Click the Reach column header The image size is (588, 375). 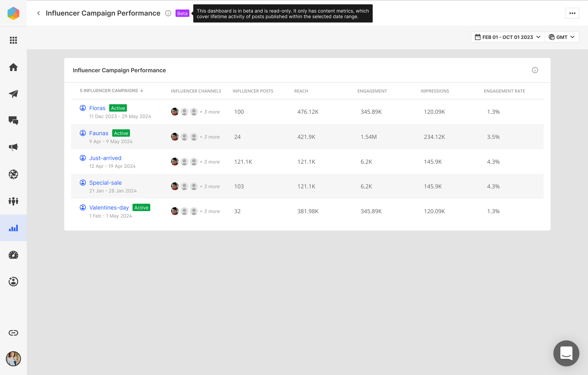[301, 91]
